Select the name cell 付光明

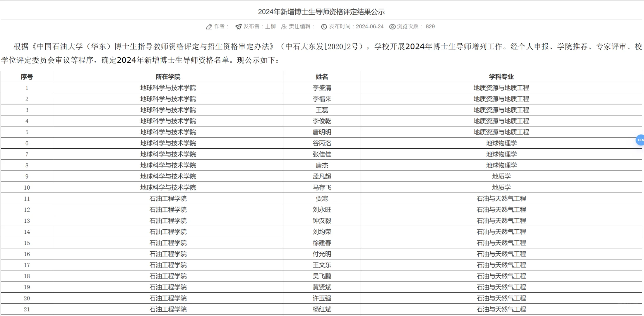coord(322,254)
